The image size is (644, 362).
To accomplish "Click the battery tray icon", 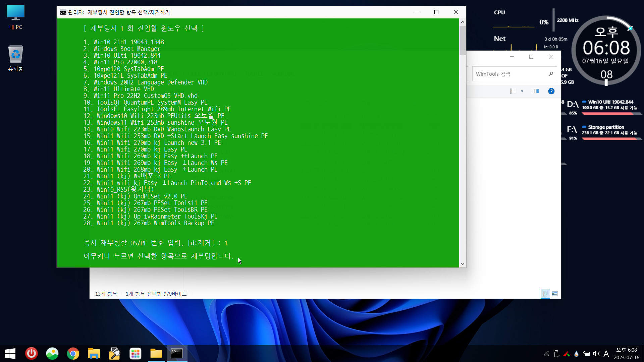I will tap(586, 354).
